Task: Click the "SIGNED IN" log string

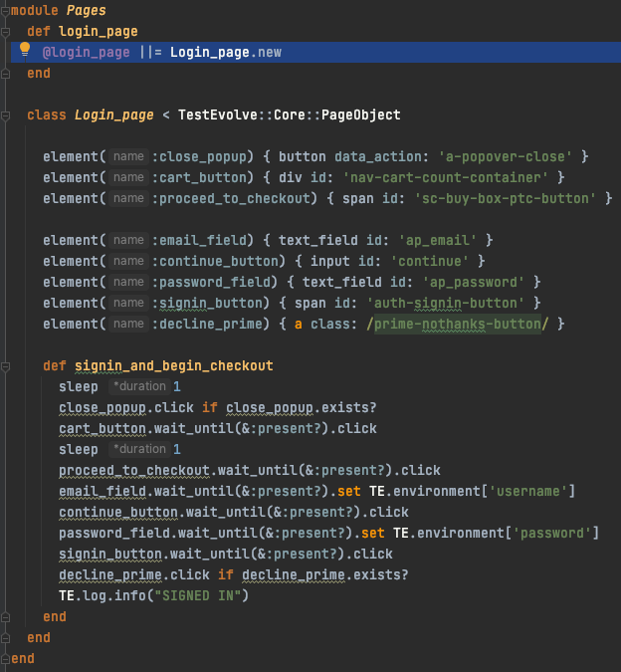Action: point(197,595)
